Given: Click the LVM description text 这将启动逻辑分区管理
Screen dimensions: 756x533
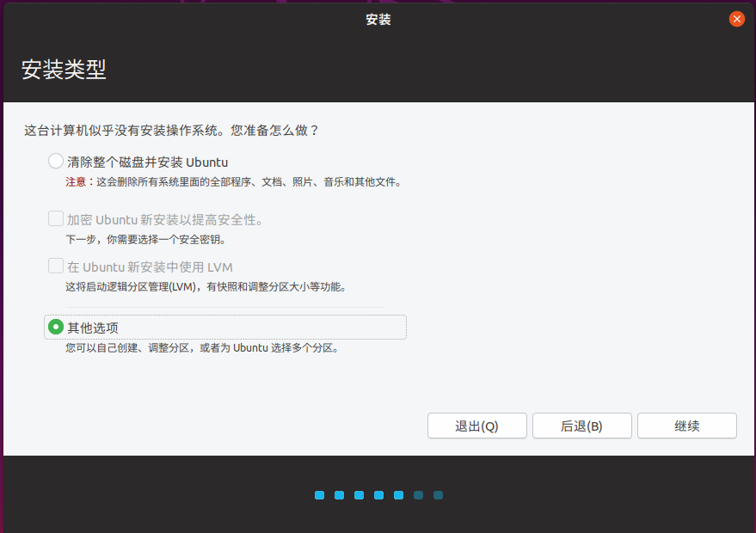Looking at the screenshot, I should (x=206, y=286).
